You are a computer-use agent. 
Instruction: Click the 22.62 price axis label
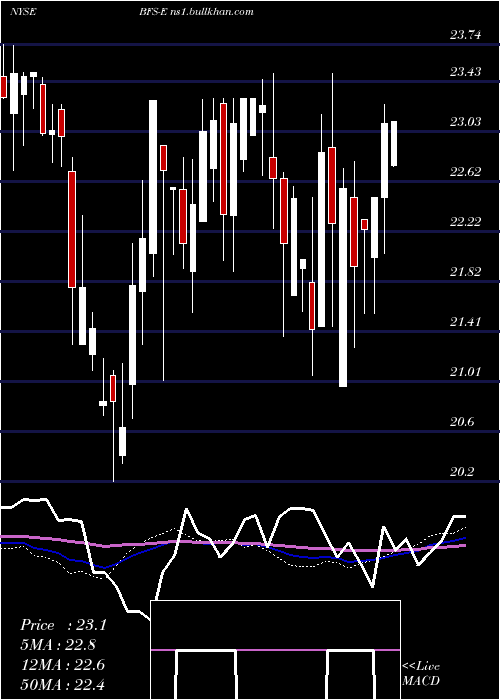click(x=466, y=171)
